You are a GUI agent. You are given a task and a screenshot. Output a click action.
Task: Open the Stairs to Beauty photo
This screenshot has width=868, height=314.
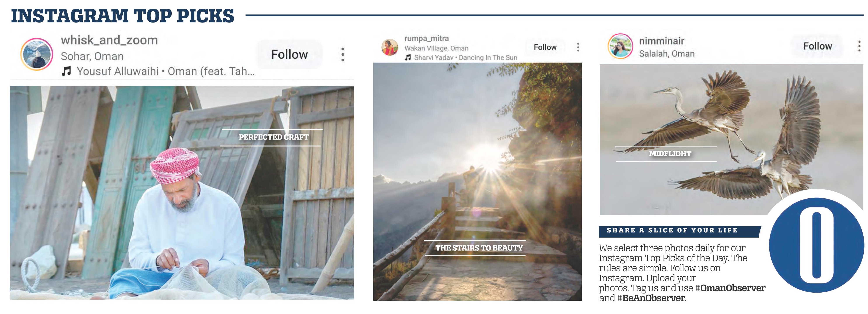[477, 181]
